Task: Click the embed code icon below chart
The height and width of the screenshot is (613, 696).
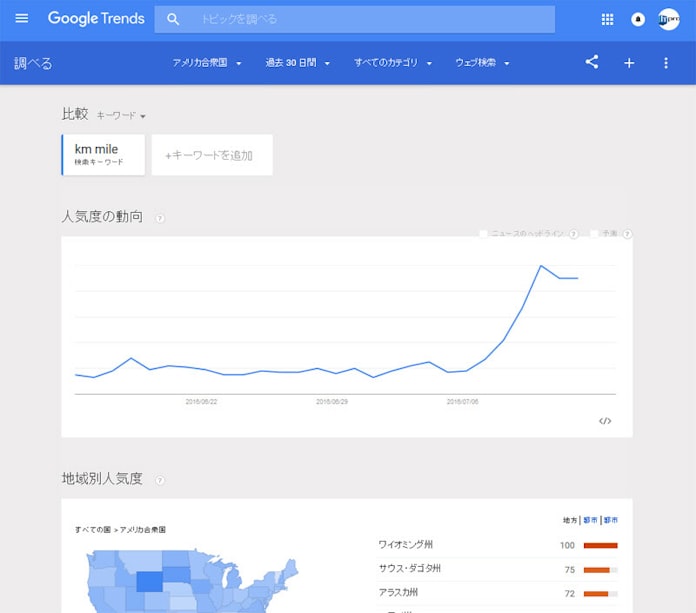Action: [605, 421]
